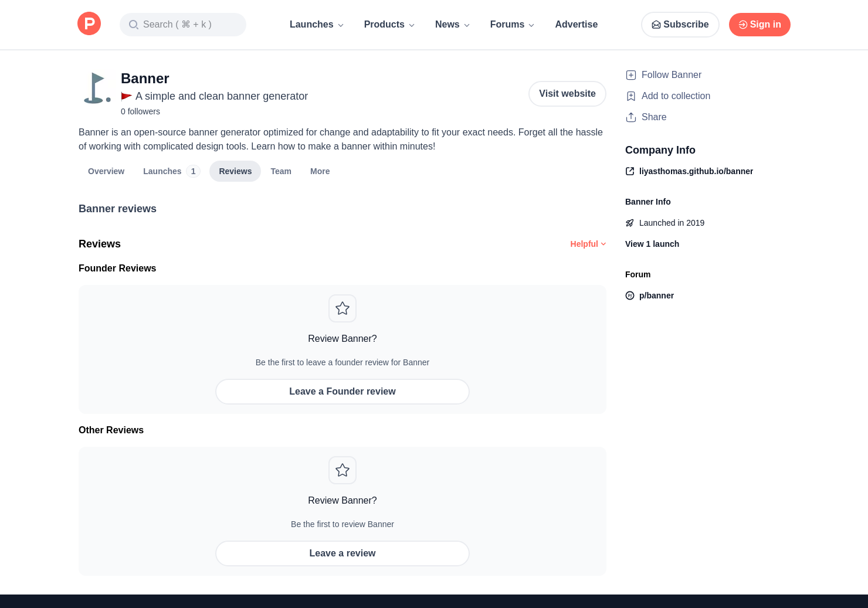Click the Founder Reviews heading
This screenshot has width=868, height=608.
tap(117, 269)
